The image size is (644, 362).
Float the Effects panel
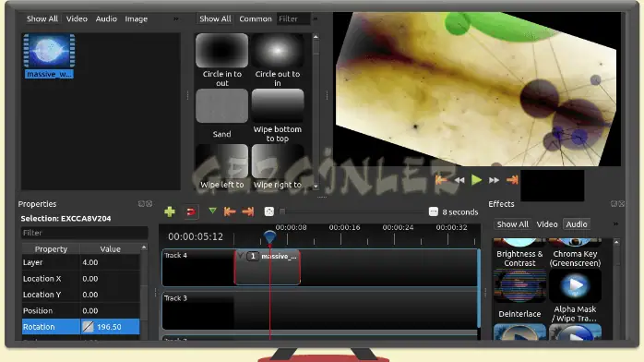(x=614, y=204)
